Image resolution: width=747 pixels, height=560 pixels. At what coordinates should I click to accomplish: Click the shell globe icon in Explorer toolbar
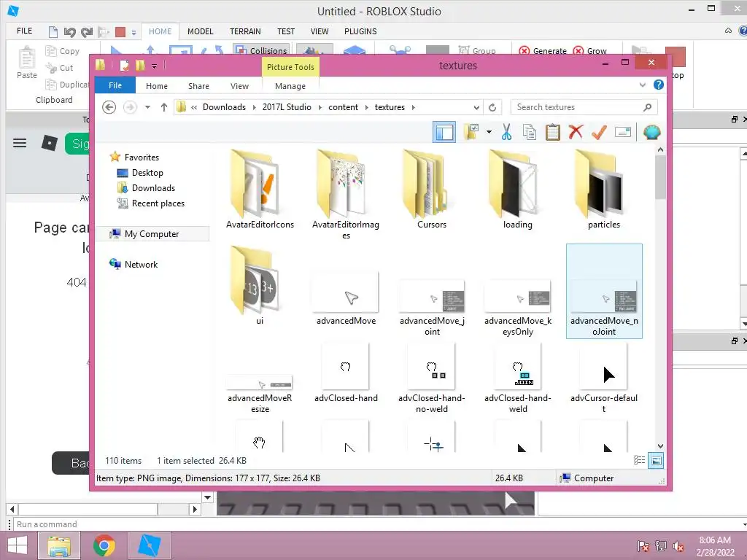click(651, 132)
